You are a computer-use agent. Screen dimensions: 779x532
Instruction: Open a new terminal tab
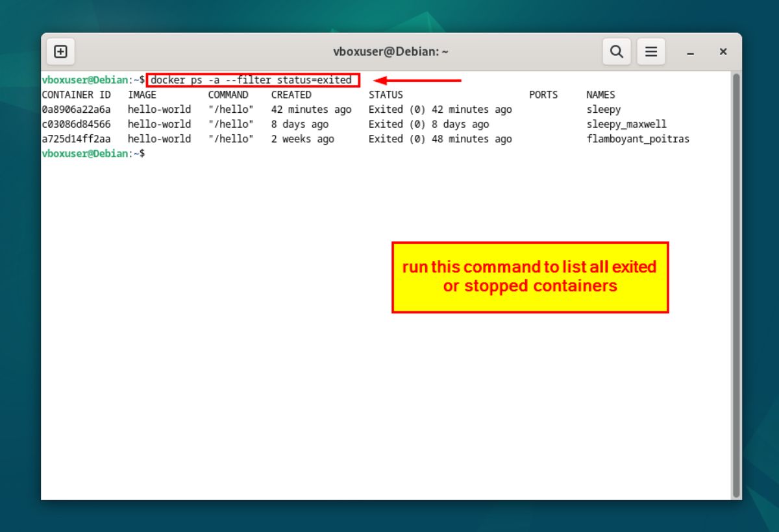(x=60, y=51)
